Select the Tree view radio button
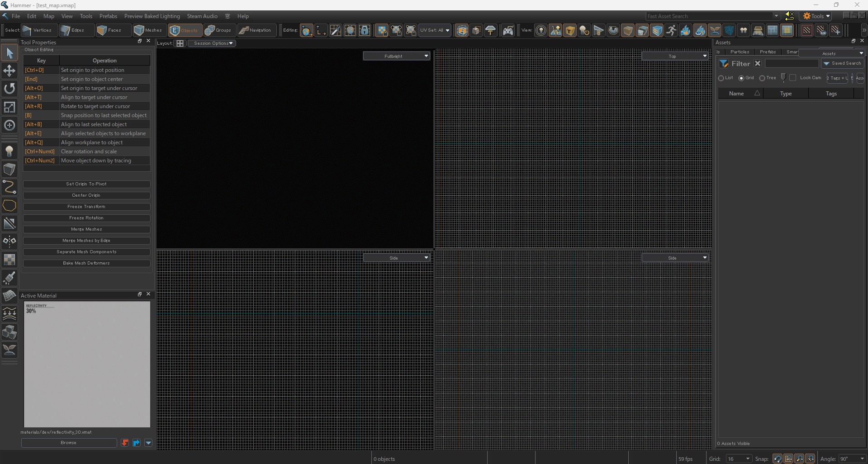The width and height of the screenshot is (868, 464). click(762, 78)
